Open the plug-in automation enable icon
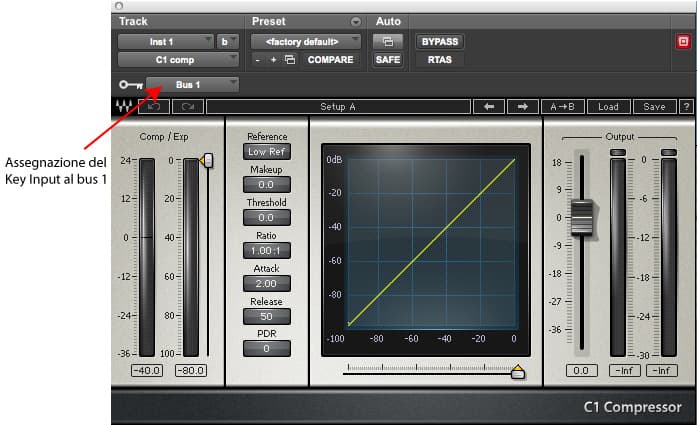 (x=388, y=42)
